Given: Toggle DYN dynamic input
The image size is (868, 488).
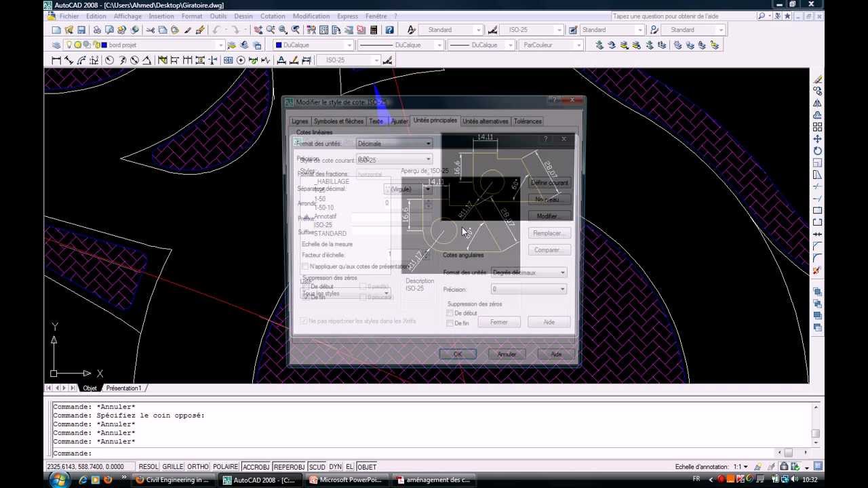Looking at the screenshot, I should (x=335, y=467).
